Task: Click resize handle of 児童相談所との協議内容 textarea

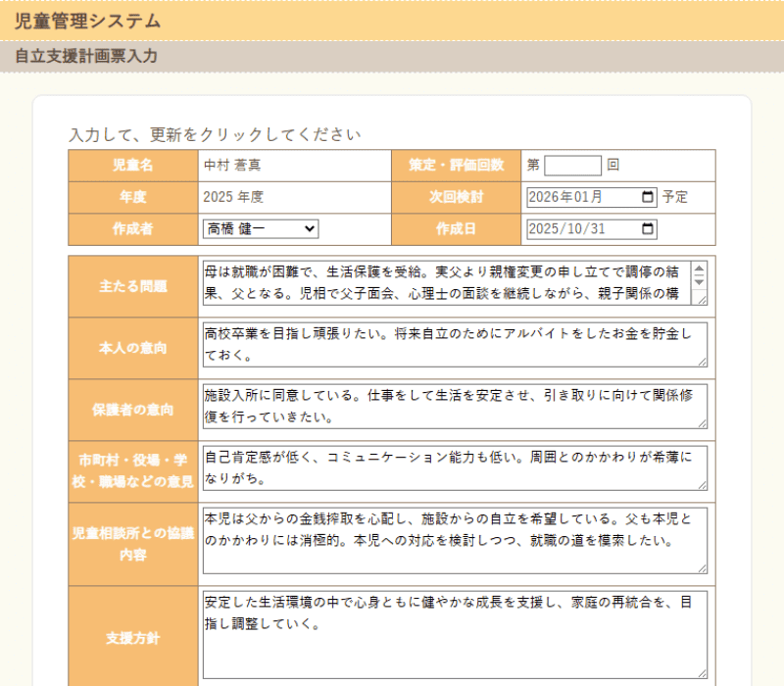Action: click(702, 567)
